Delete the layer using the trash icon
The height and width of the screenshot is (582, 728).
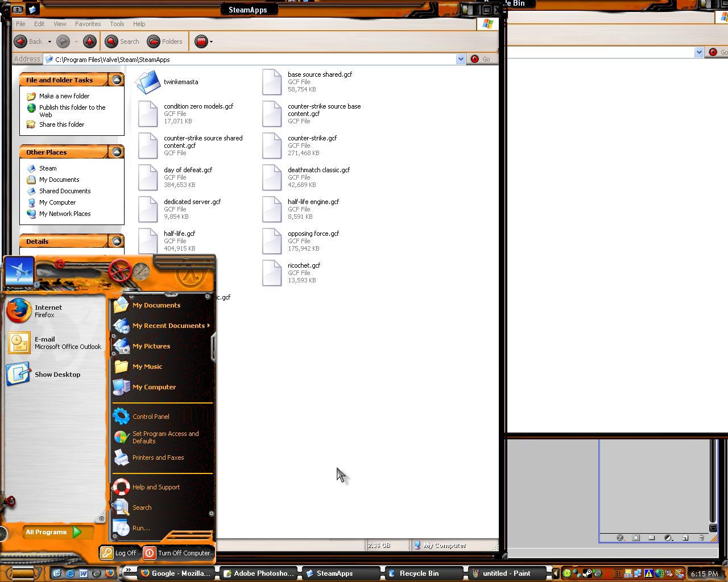pos(701,538)
